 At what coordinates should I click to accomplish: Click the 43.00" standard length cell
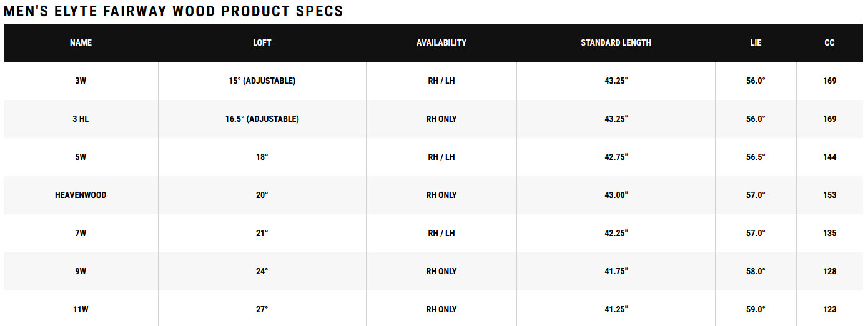click(x=616, y=195)
